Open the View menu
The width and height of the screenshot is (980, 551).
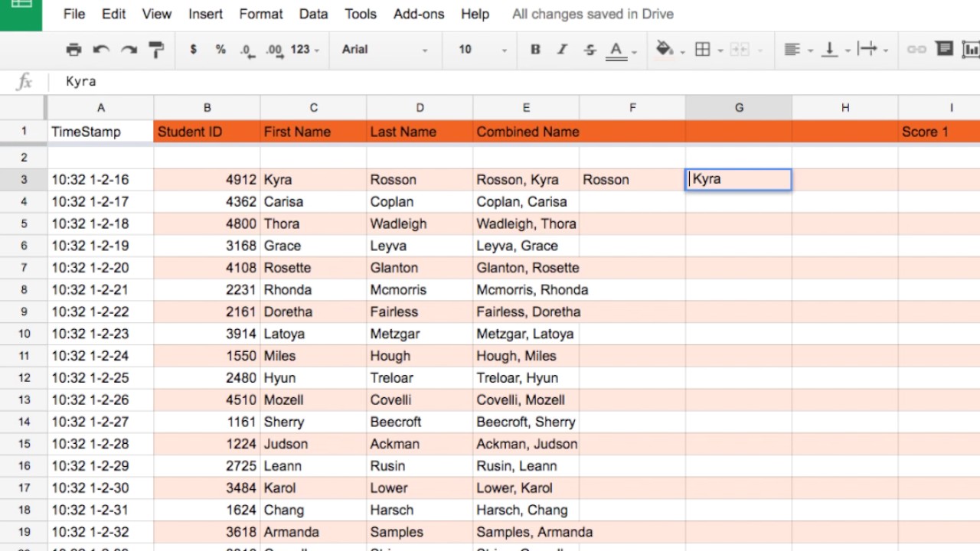coord(157,14)
